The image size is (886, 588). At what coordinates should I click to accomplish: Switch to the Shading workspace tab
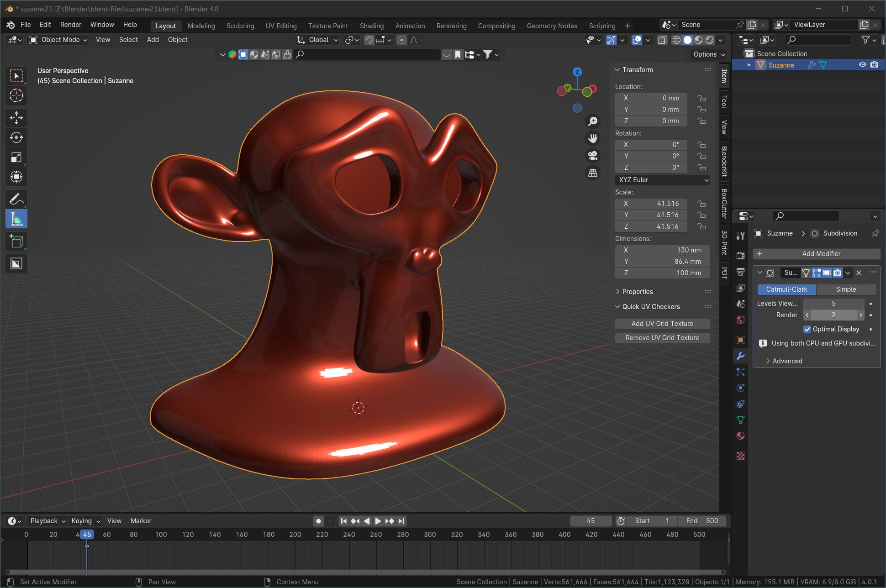click(x=371, y=26)
